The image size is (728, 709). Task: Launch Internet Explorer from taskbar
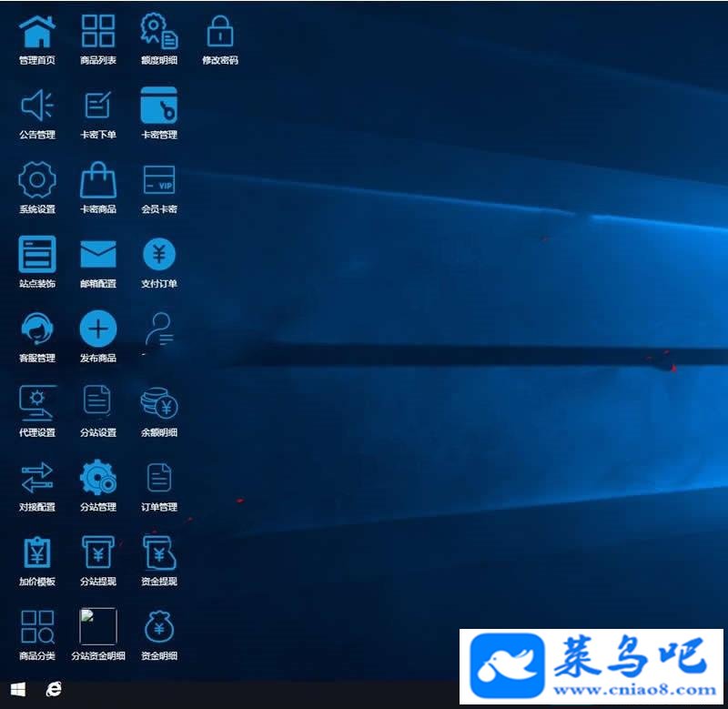click(54, 690)
